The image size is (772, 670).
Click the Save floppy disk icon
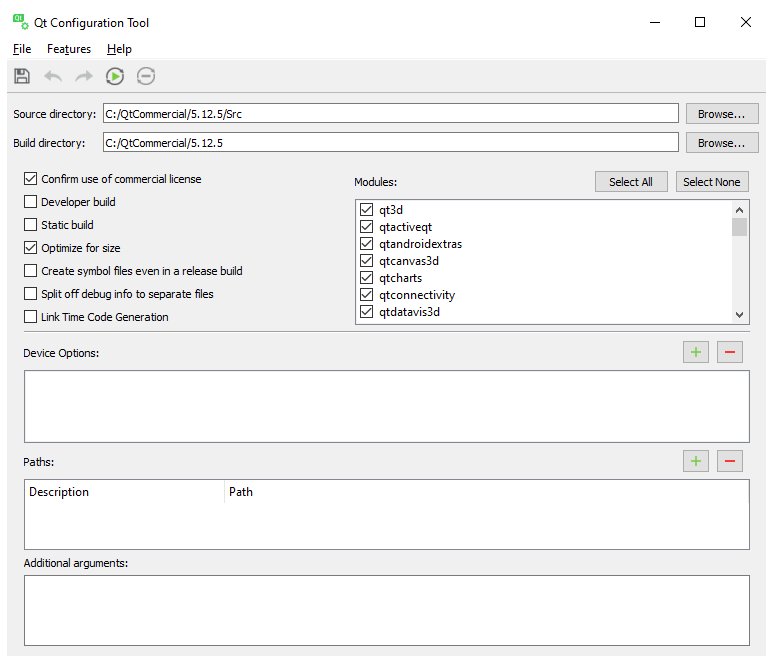(22, 76)
